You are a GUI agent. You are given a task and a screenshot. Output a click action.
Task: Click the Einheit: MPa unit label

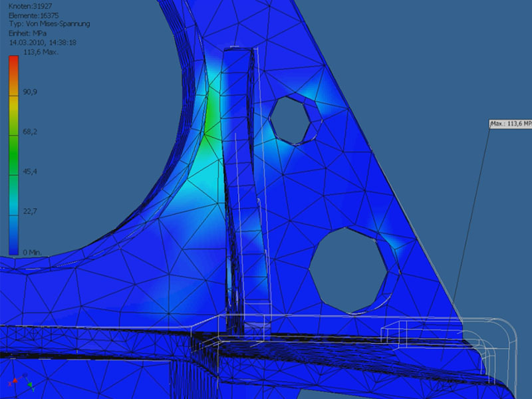pyautogui.click(x=28, y=33)
